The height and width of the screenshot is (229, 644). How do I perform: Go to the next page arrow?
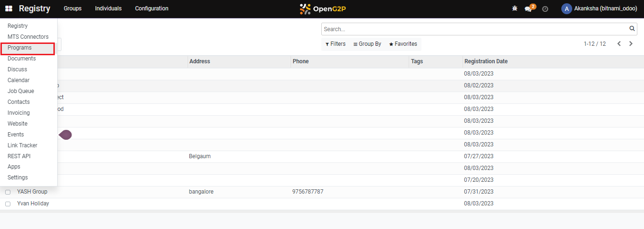click(x=631, y=44)
